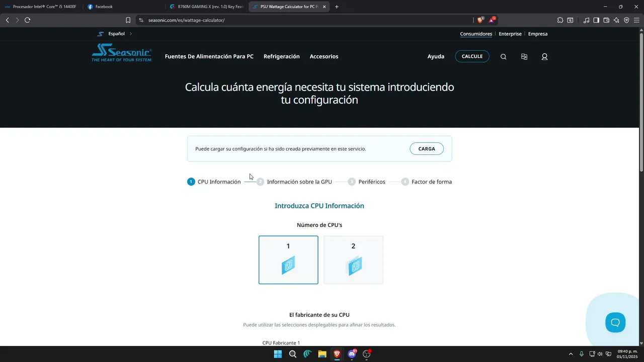Open Discord from taskbar
The image size is (644, 362).
(x=352, y=354)
